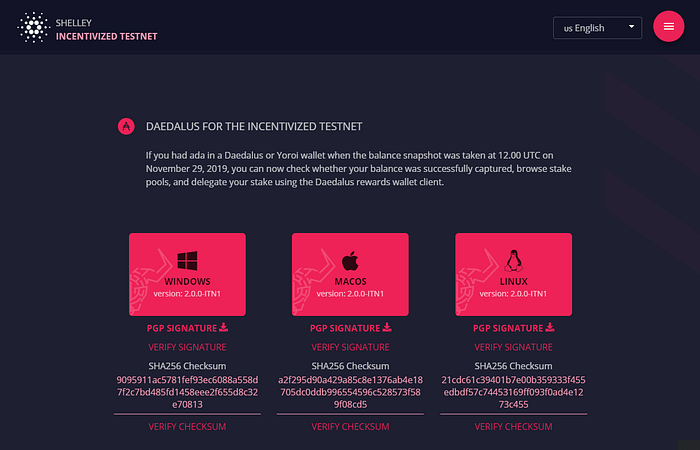The image size is (700, 450).
Task: Click Shelley Incentivized Testnet title
Action: click(106, 29)
